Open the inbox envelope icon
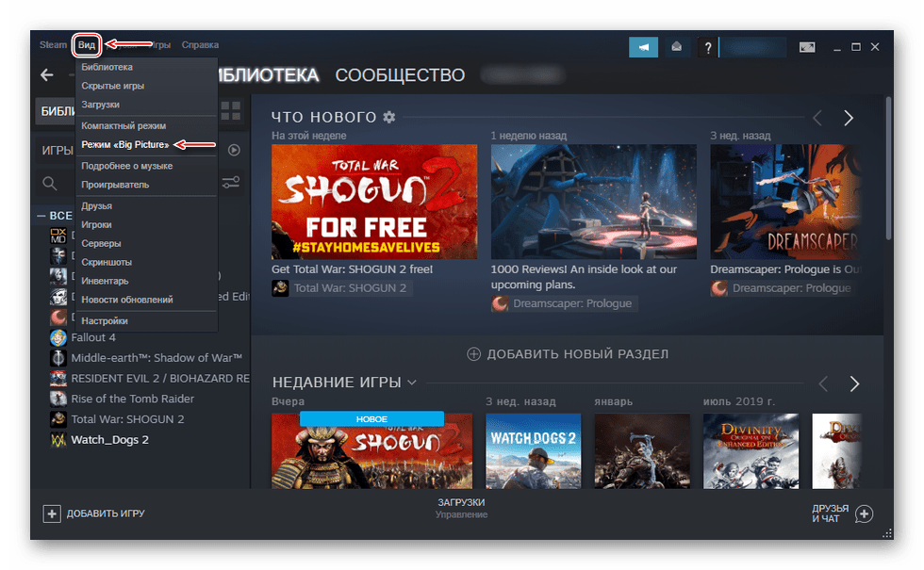The height and width of the screenshot is (570, 924). 676,47
